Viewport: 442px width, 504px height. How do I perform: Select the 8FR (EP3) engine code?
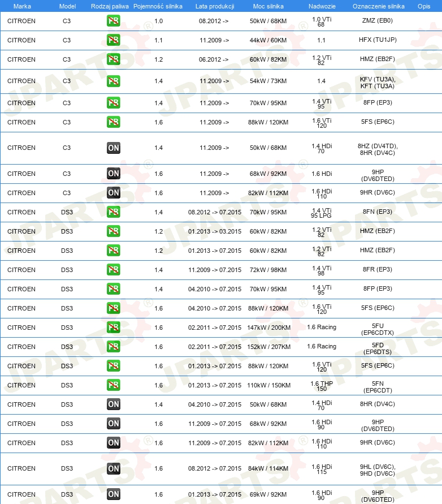378,269
